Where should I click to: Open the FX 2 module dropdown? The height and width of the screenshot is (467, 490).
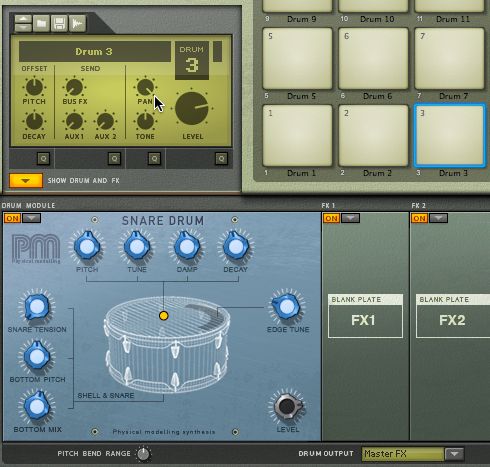438,218
